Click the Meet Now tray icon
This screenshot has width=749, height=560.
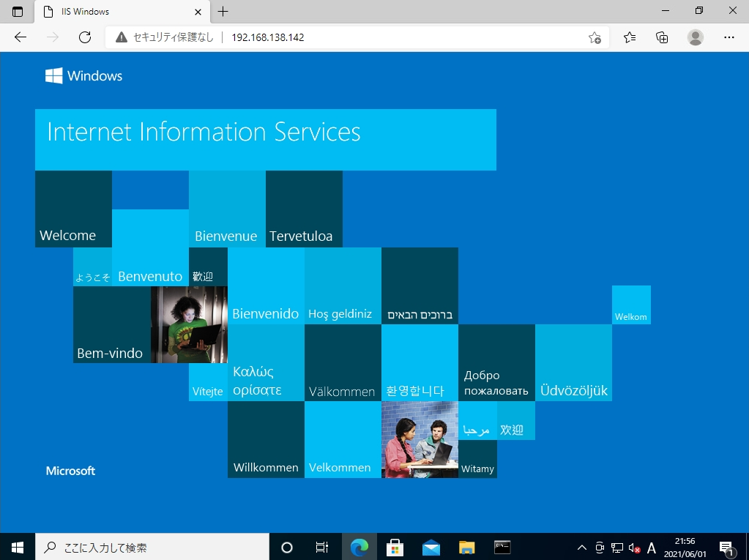(600, 547)
